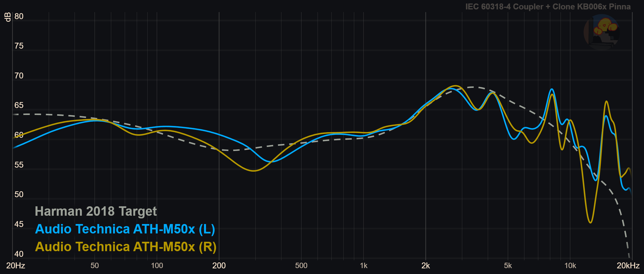Click the 20Hz frequency axis label
The width and height of the screenshot is (644, 274).
[16, 266]
